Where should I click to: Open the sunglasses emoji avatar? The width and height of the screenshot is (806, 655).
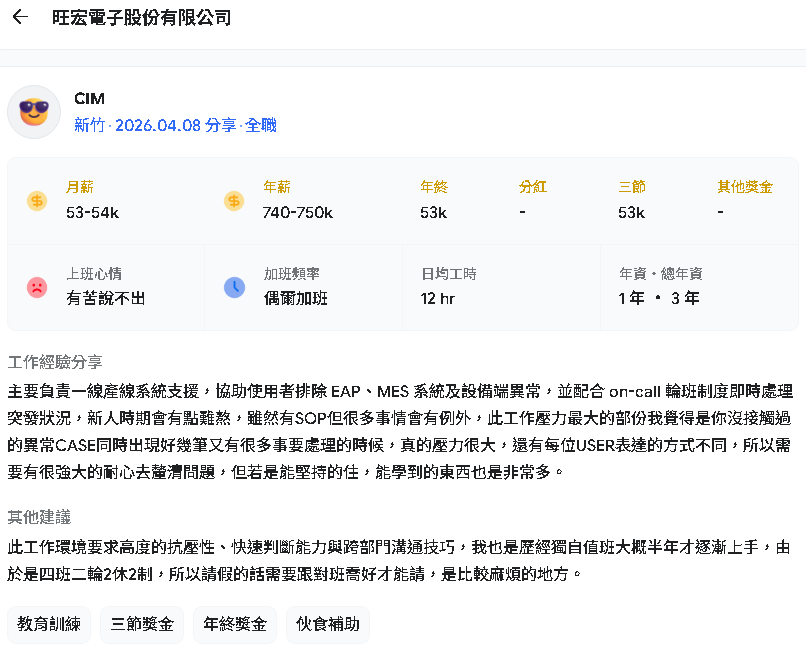[34, 112]
